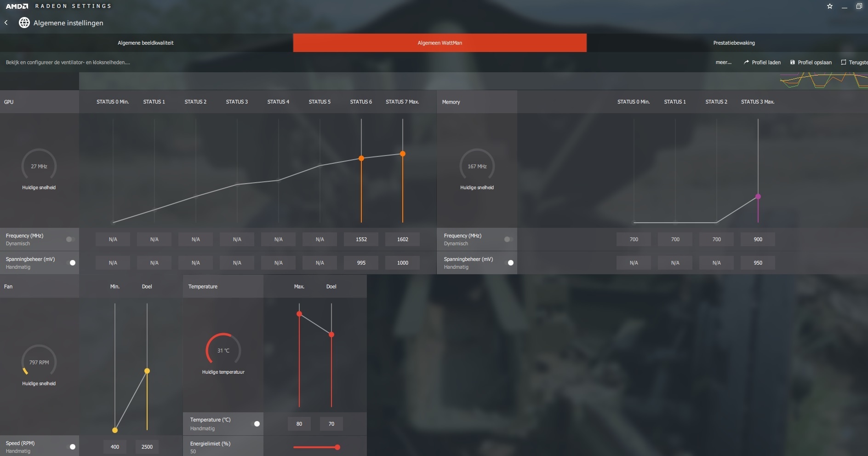Click Memory 167 MHz speed gauge
Viewport: 868px width, 456px height.
click(x=477, y=166)
